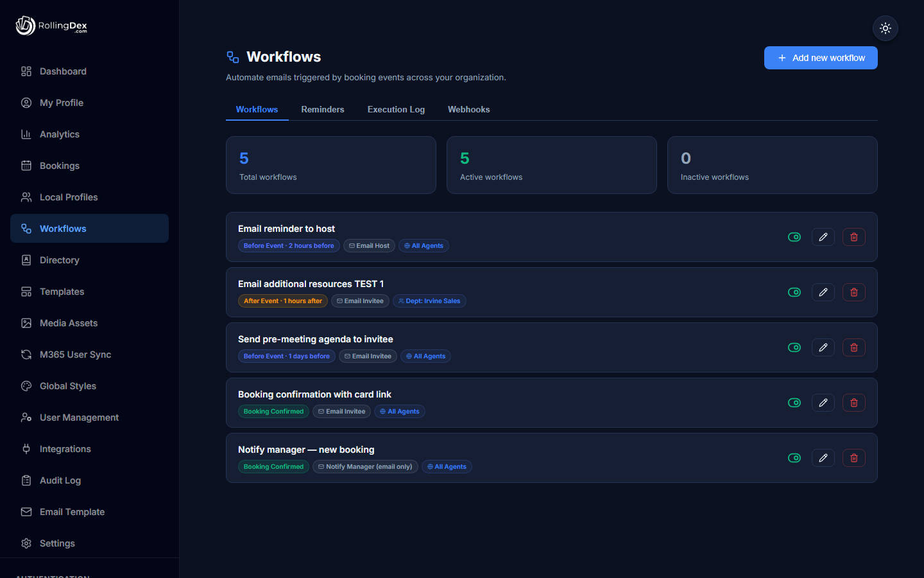
Task: Open Bookings in the sidebar menu
Action: point(89,166)
